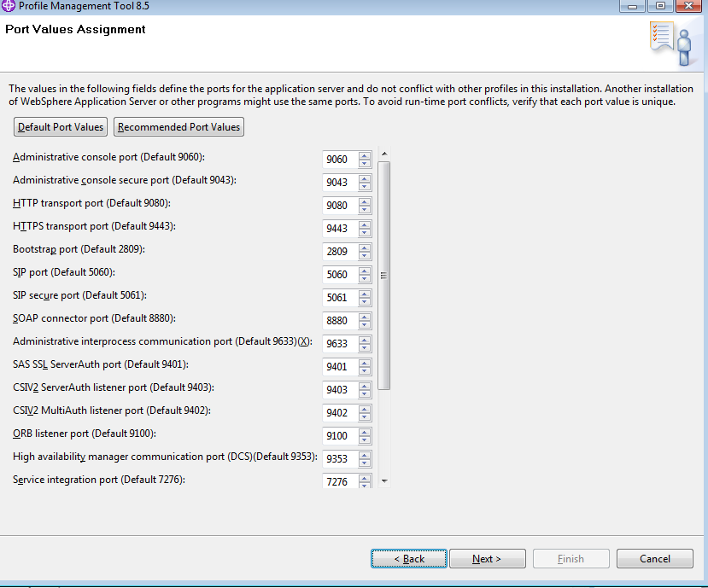Image resolution: width=708 pixels, height=588 pixels.
Task: Decrement Administrative console secure port 9043
Action: (x=365, y=186)
